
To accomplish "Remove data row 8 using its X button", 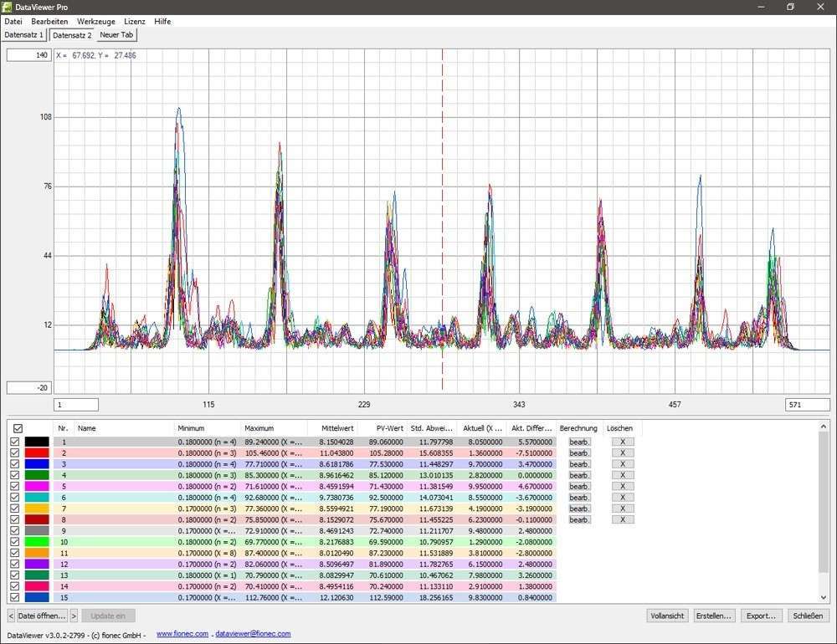I will 623,519.
